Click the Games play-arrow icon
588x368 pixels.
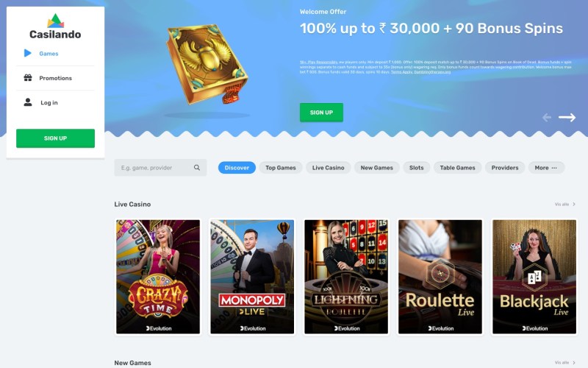pos(27,53)
